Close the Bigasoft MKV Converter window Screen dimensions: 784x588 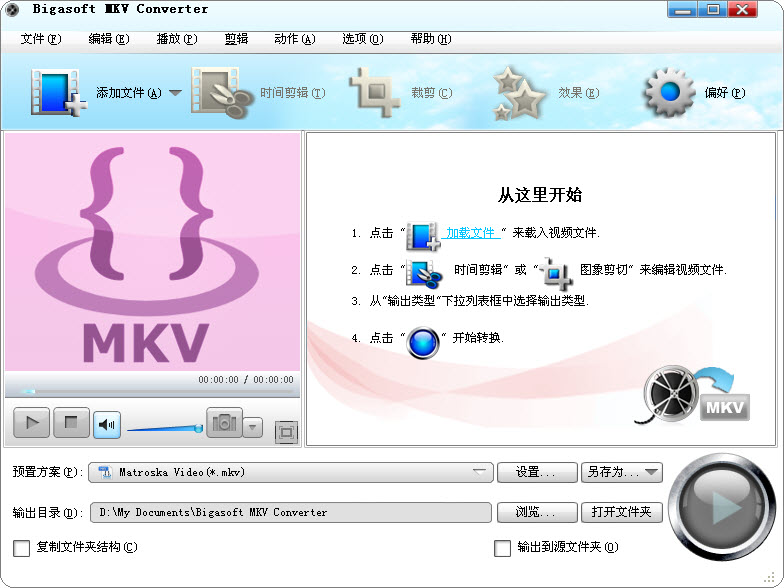pyautogui.click(x=742, y=10)
